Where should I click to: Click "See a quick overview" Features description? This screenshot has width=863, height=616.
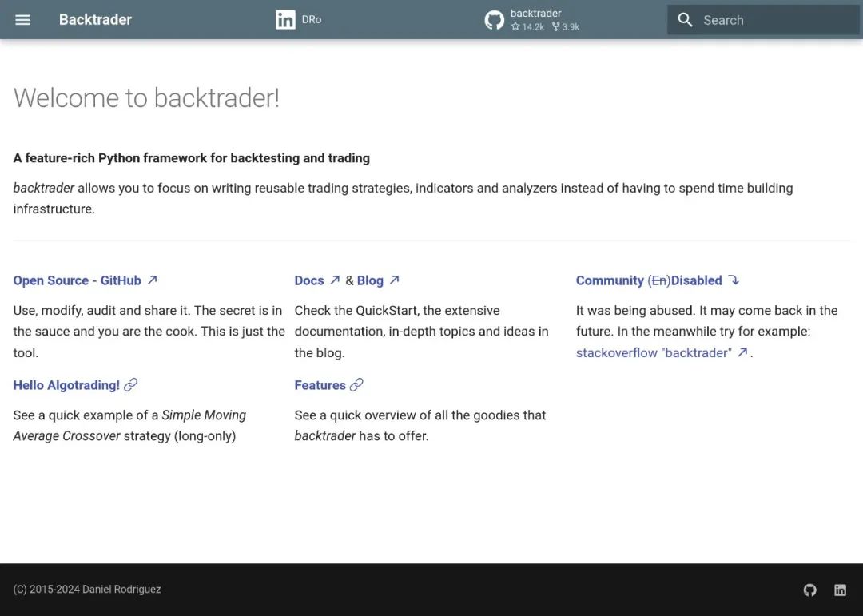(420, 425)
